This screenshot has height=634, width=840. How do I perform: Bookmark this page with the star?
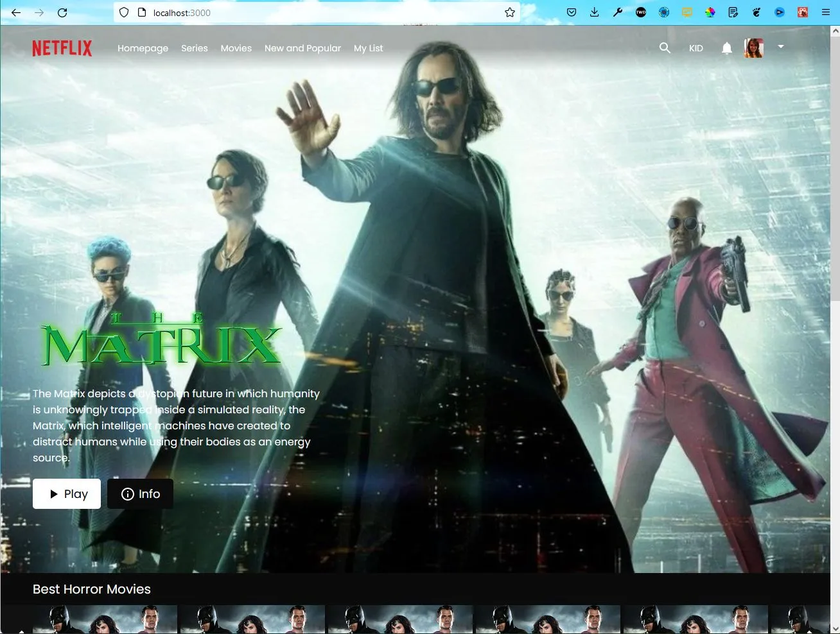[x=509, y=12]
